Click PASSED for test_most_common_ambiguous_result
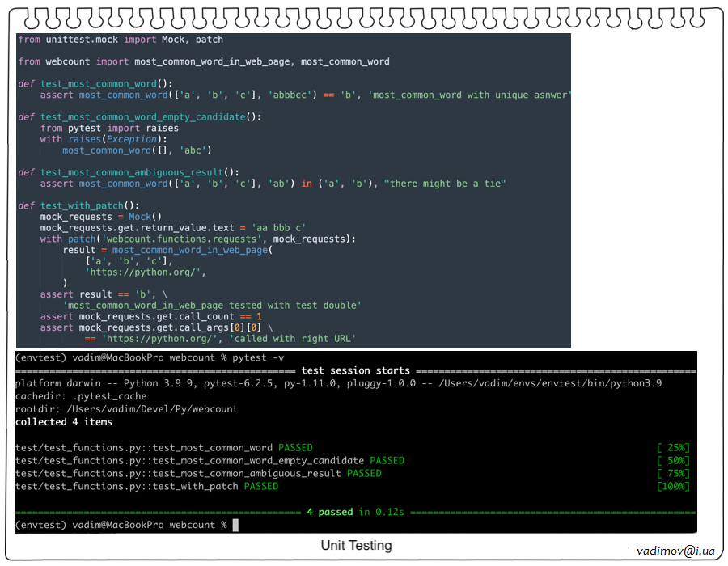The image size is (728, 566). tap(365, 473)
